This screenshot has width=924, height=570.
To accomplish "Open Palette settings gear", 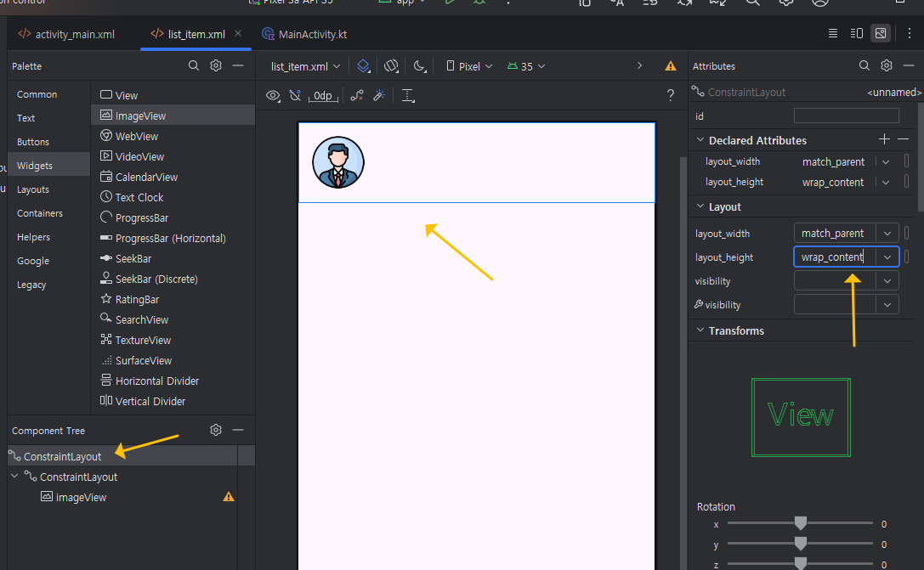I will [x=216, y=65].
